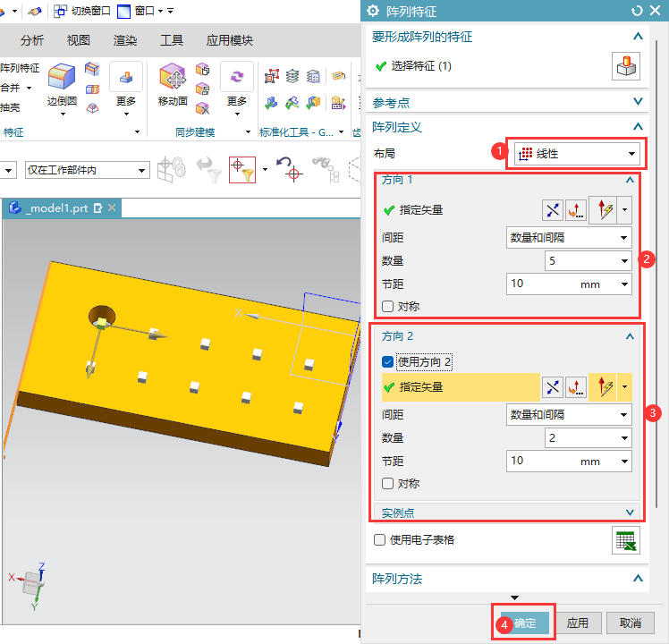This screenshot has height=644, width=669.
Task: Open the 方向 1 节距 unit dropdown arrow
Action: 624,284
